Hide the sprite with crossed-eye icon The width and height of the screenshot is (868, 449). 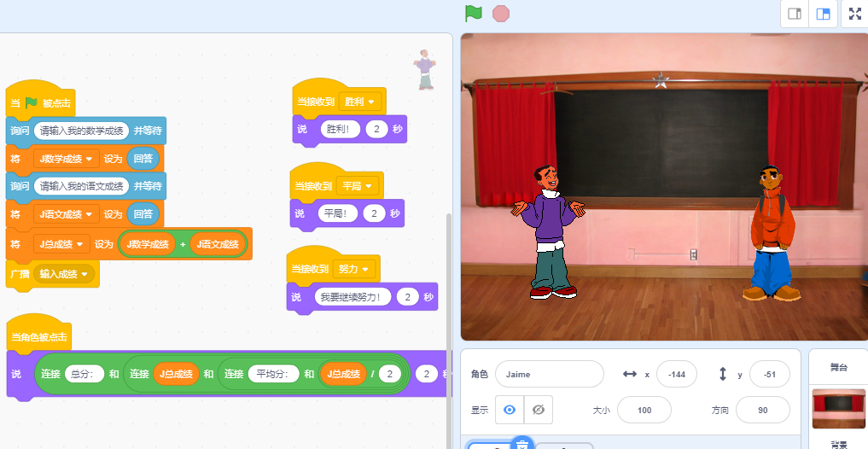pyautogui.click(x=538, y=410)
